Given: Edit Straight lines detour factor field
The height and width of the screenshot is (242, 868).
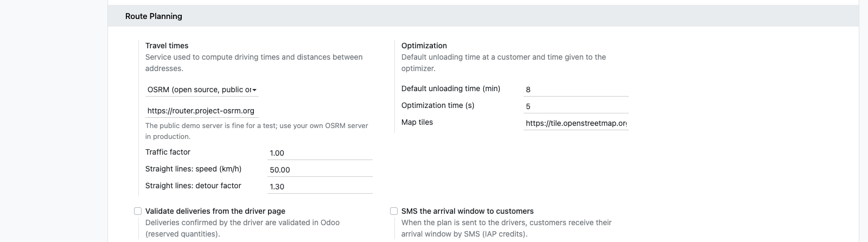Looking at the screenshot, I should coord(320,187).
